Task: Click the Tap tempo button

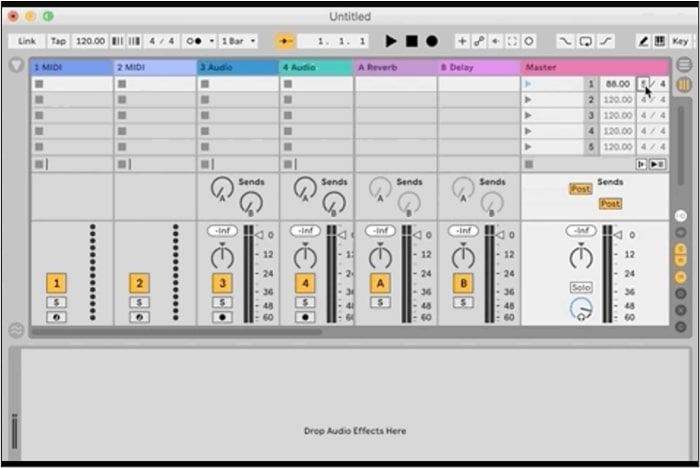Action: click(x=59, y=41)
